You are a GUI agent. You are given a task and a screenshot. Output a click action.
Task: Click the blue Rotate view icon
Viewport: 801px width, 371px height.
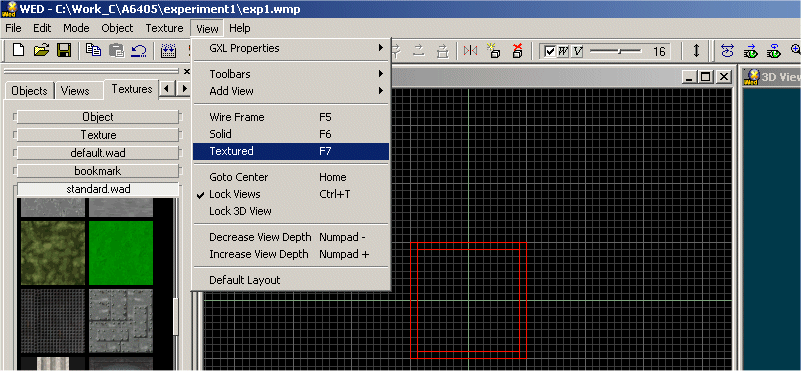(727, 51)
